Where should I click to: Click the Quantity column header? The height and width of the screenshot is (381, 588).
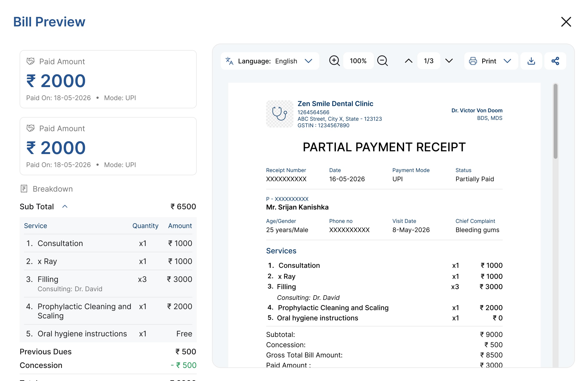[x=145, y=226]
